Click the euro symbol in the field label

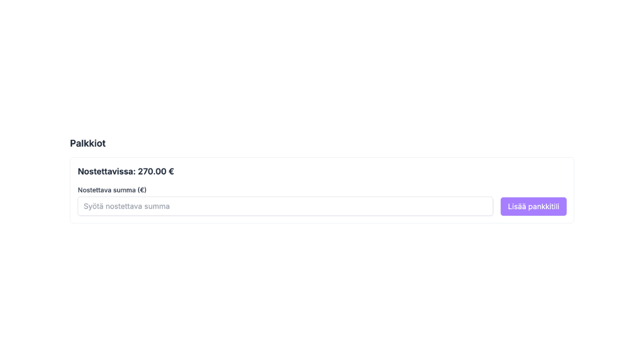pos(143,190)
